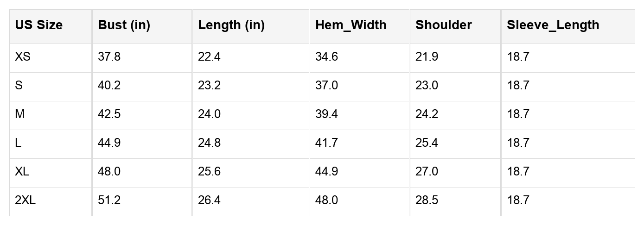Screen dimensions: 644x225
Task: Click the Sleeve_Length column header
Action: (x=553, y=25)
